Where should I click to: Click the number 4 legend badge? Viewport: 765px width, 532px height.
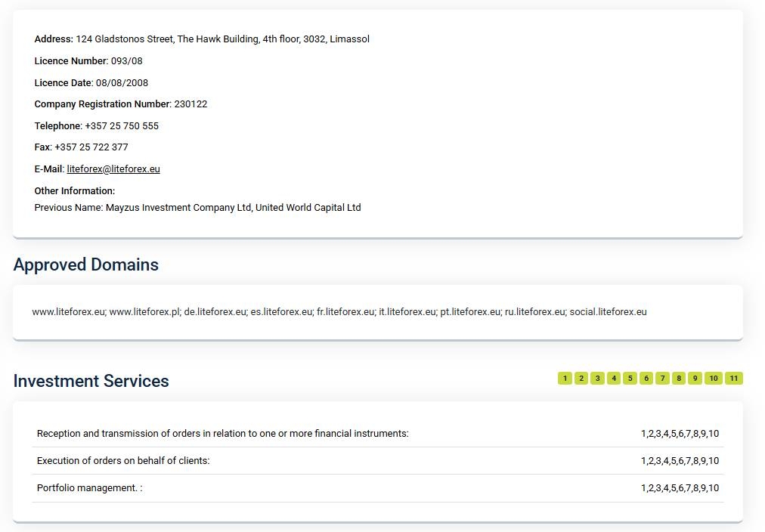pyautogui.click(x=614, y=379)
